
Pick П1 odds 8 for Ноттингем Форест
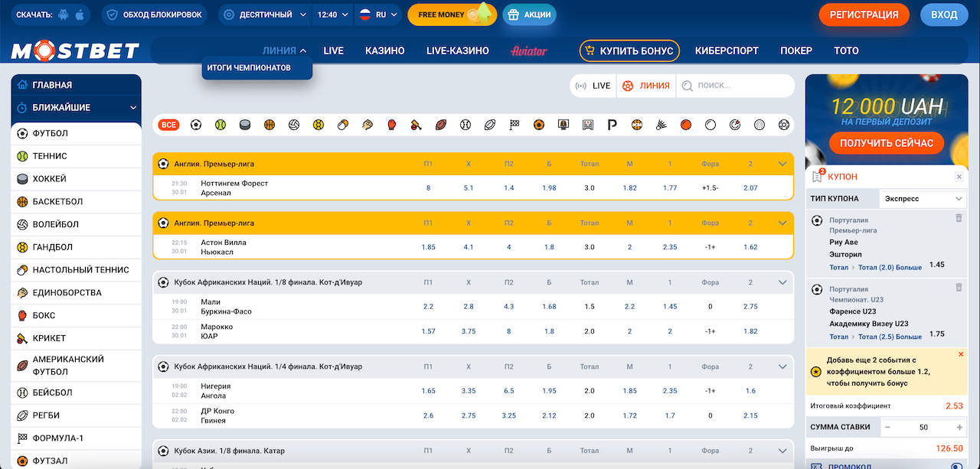coord(428,187)
